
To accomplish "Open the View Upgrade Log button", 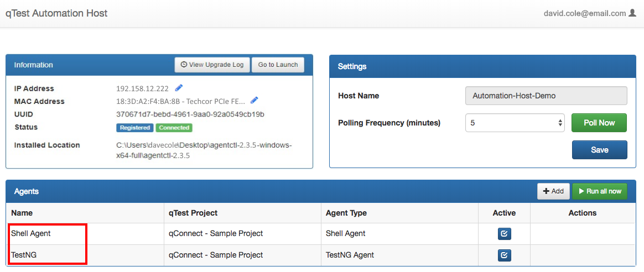I will 212,65.
